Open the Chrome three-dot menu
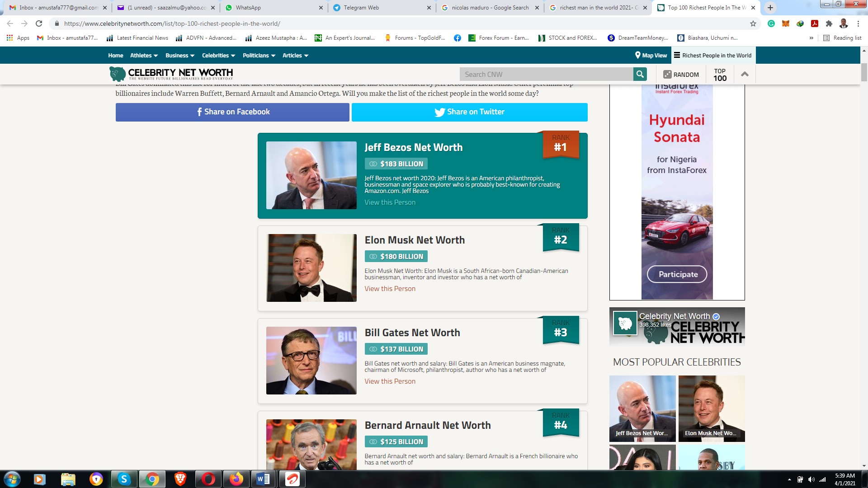868x488 pixels. 858,23
